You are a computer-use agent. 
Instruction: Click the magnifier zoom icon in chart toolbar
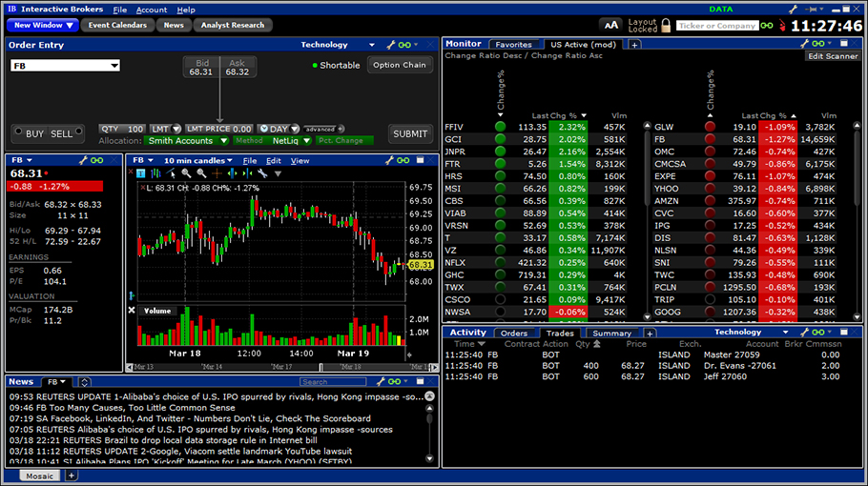(x=187, y=173)
